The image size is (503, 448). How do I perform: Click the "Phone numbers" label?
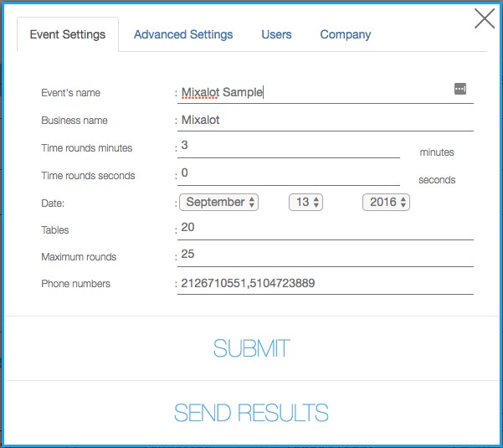(x=75, y=284)
